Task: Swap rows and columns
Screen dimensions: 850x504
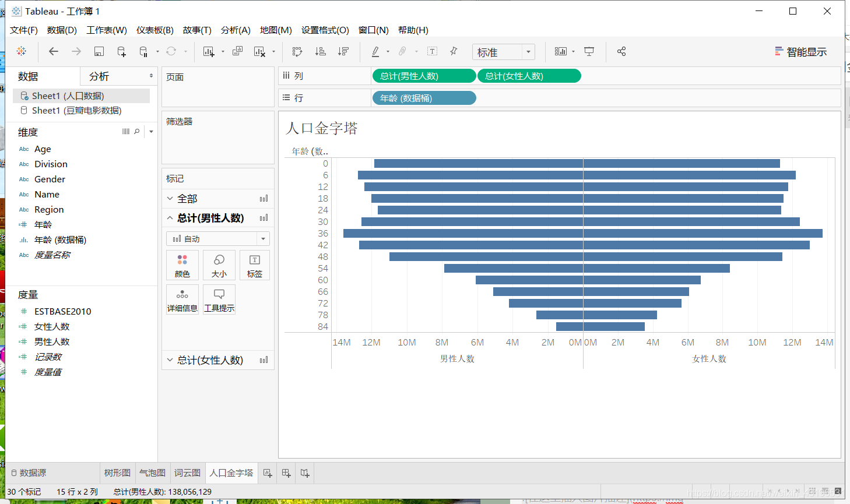Action: tap(297, 51)
